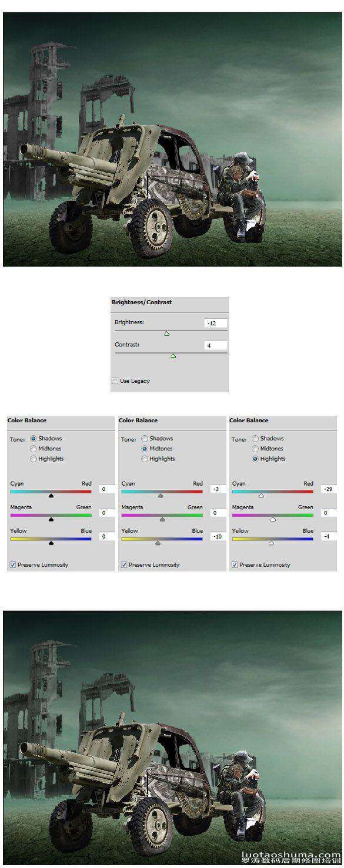Click the Contrast value input field
This screenshot has height=868, width=344.
coord(215,346)
